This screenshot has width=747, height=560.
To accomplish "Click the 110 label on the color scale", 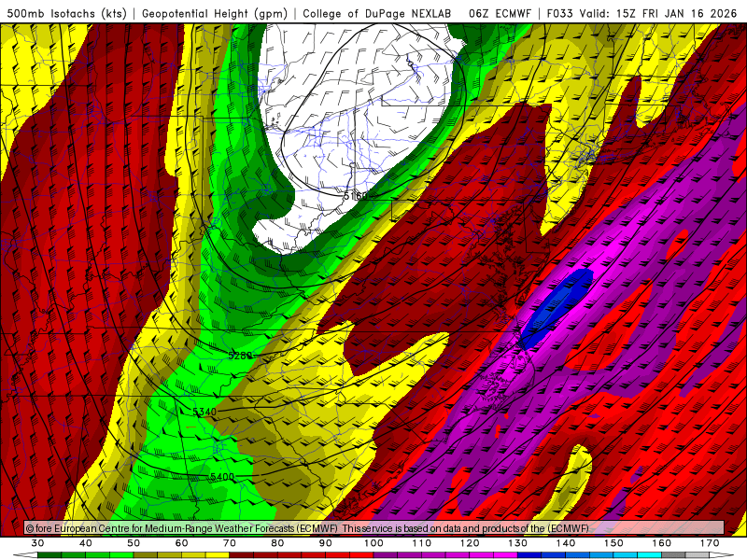I will pos(422,543).
